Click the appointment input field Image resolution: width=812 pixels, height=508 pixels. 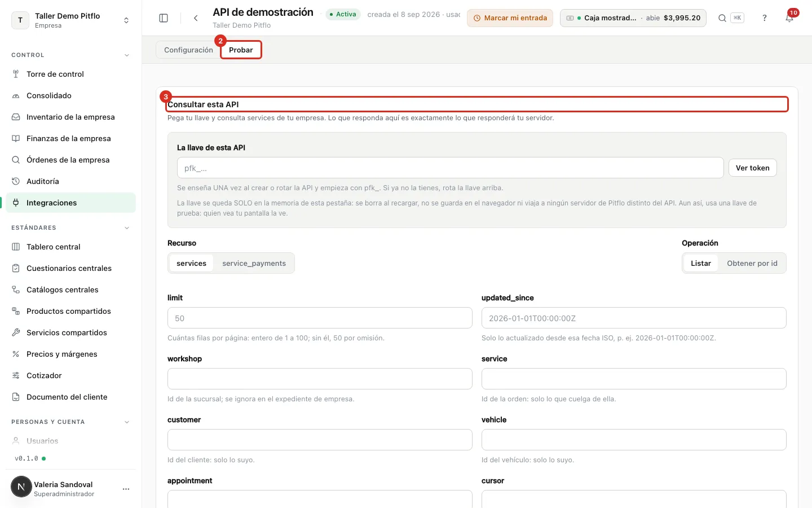(x=320, y=499)
